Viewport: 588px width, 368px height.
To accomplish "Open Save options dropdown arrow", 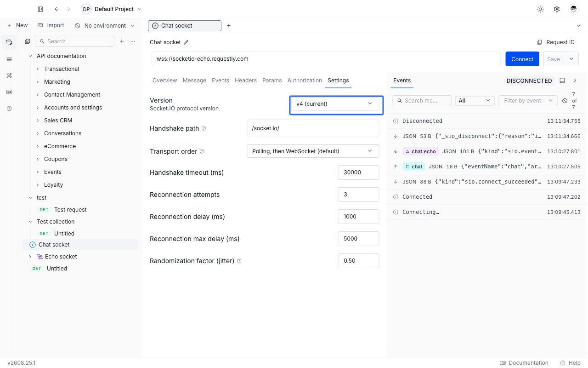I will coord(571,59).
